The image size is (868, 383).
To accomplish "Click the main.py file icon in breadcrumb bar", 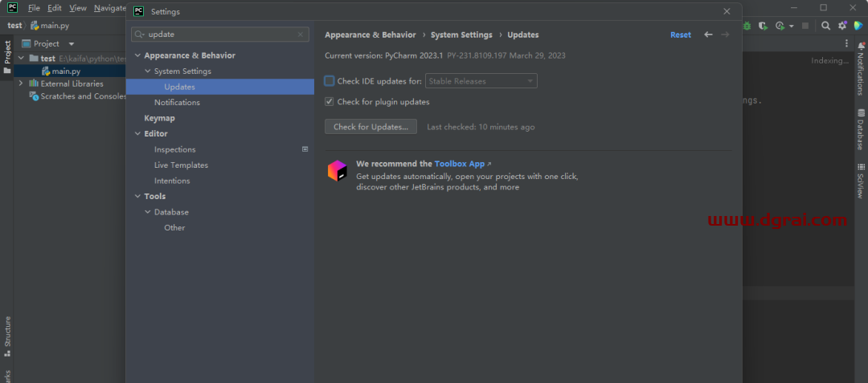I will click(35, 26).
